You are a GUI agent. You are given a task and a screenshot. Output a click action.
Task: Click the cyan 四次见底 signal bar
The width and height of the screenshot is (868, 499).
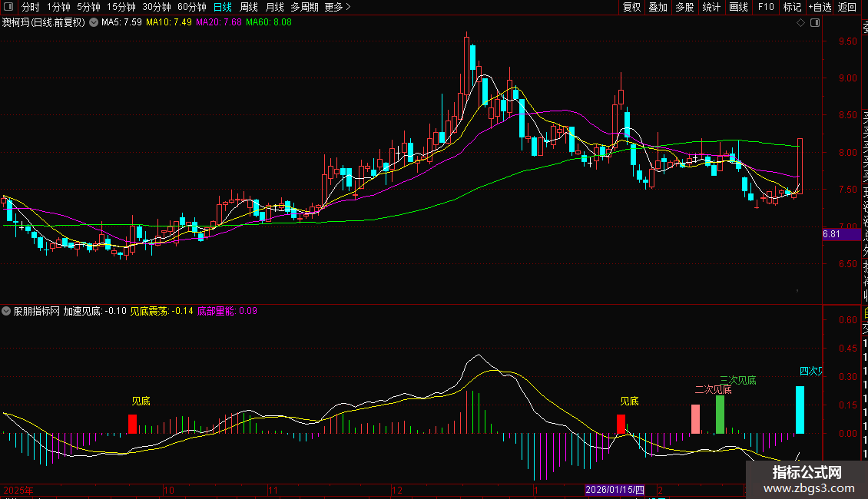click(800, 410)
